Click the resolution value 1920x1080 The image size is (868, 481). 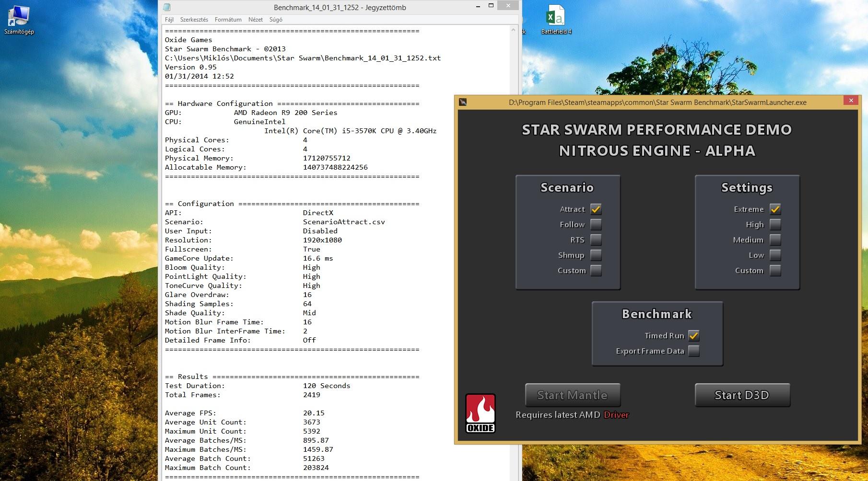[x=322, y=240]
